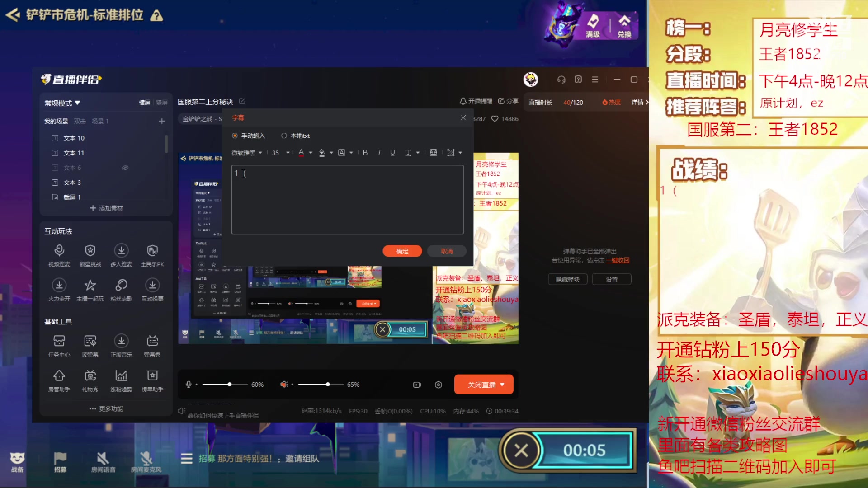The width and height of the screenshot is (868, 488).
Task: Click inside the subtitle text input area
Action: pos(347,199)
